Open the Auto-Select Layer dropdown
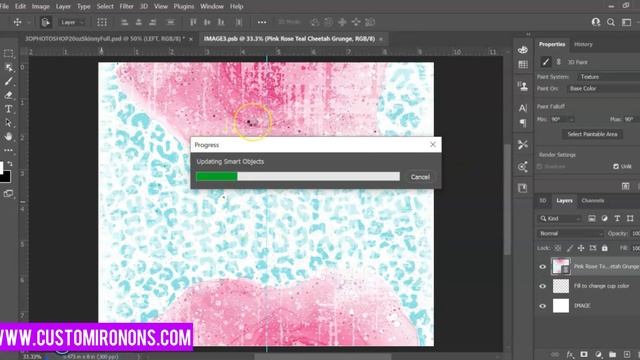 pyautogui.click(x=71, y=22)
